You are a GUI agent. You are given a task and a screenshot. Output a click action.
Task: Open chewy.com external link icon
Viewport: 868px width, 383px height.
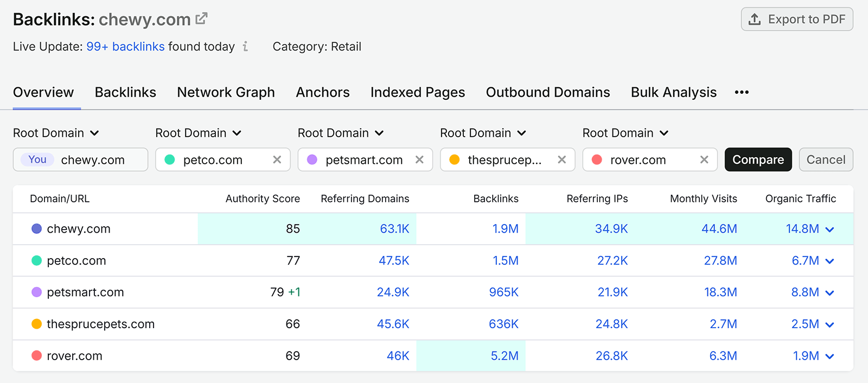(x=201, y=19)
